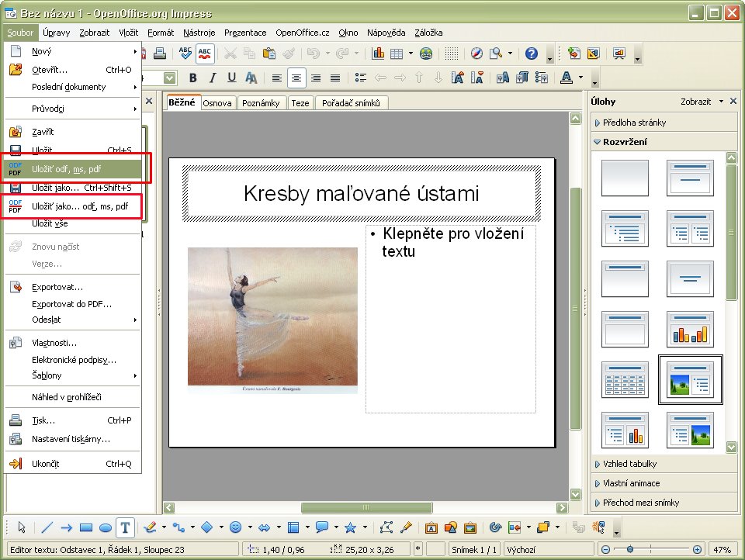Click the zoom slider handle
The width and height of the screenshot is (745, 560).
click(x=630, y=549)
